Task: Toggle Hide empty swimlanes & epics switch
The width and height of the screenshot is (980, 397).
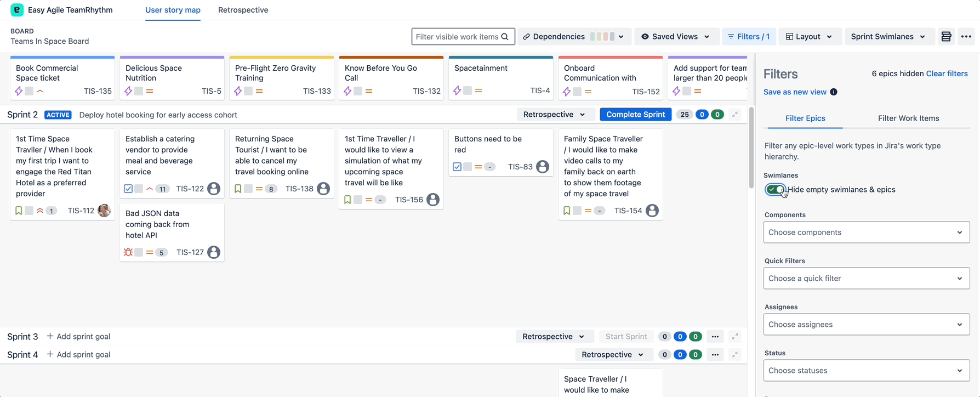Action: pyautogui.click(x=776, y=190)
